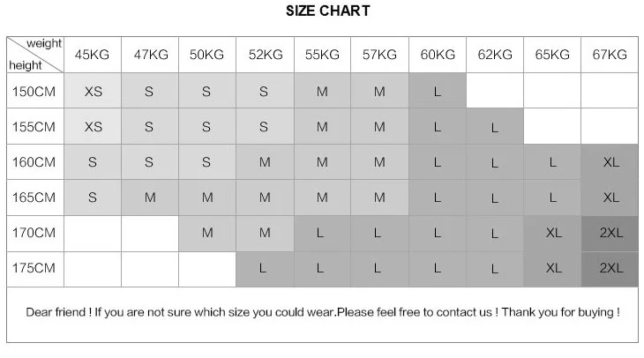Click the 165CM height row label
Viewport: 644px width, 358px height.
pos(35,198)
